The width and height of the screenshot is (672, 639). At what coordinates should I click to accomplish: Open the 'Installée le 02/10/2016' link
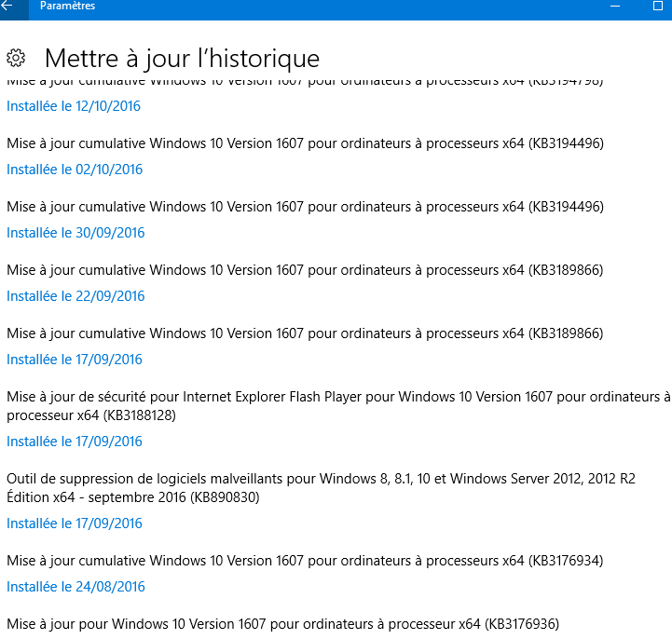[75, 170]
